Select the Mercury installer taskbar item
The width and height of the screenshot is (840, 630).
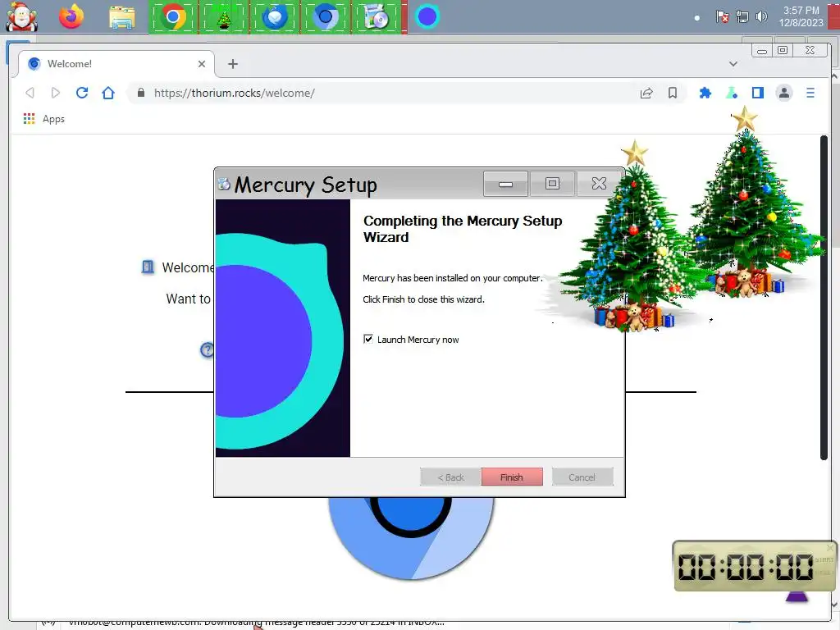point(377,17)
